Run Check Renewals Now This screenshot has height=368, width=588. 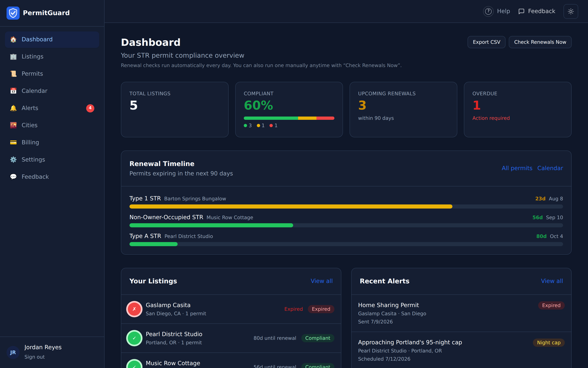(540, 42)
